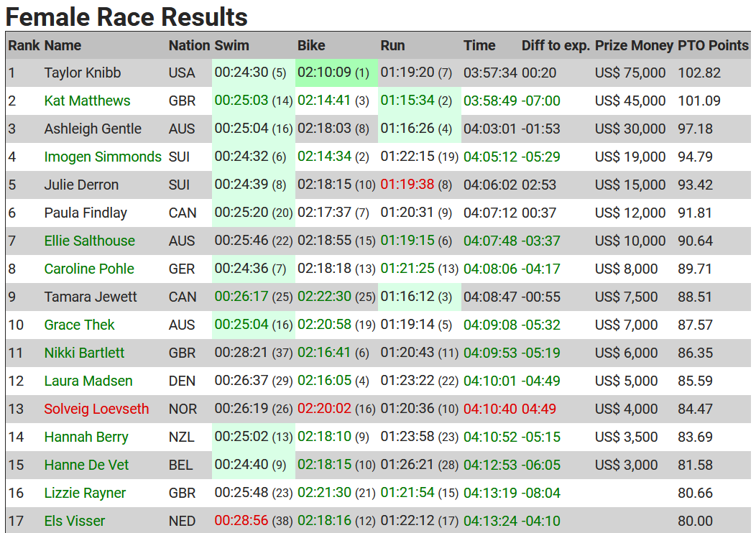This screenshot has height=533, width=756.
Task: Select Kat Matthews' total time 03:58:49
Action: 490,101
